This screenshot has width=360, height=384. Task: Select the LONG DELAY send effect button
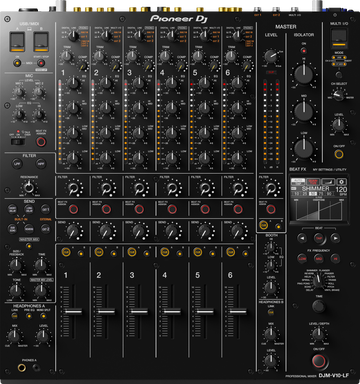pos(29,209)
